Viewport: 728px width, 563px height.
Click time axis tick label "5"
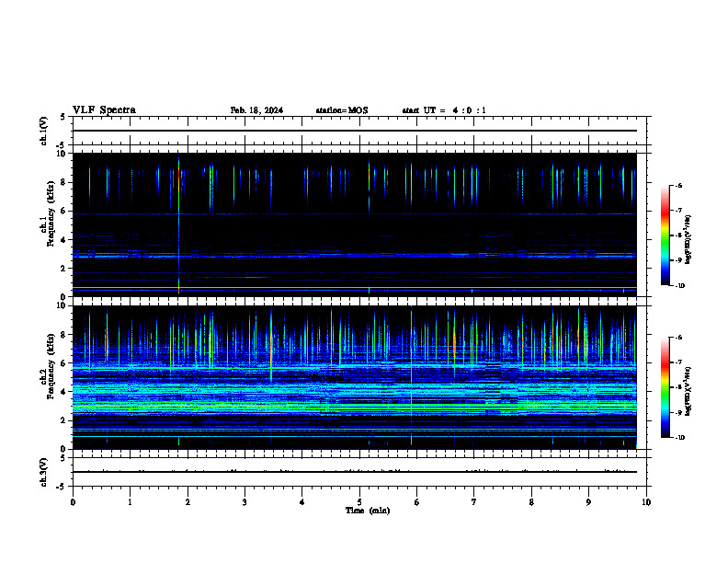359,502
